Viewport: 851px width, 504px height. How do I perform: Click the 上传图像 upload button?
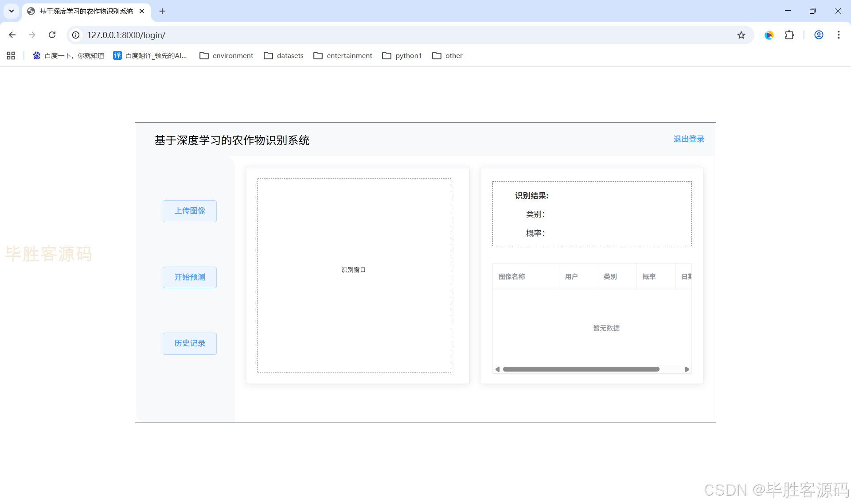190,211
